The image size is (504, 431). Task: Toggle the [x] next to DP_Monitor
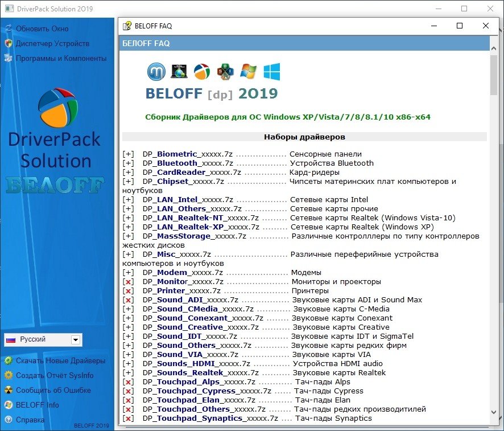tap(128, 282)
